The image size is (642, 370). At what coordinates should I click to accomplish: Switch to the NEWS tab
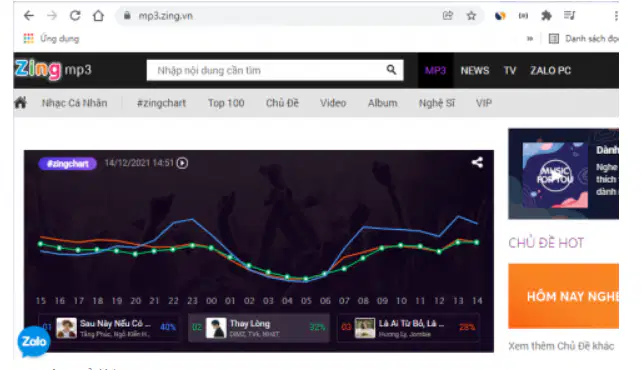475,70
